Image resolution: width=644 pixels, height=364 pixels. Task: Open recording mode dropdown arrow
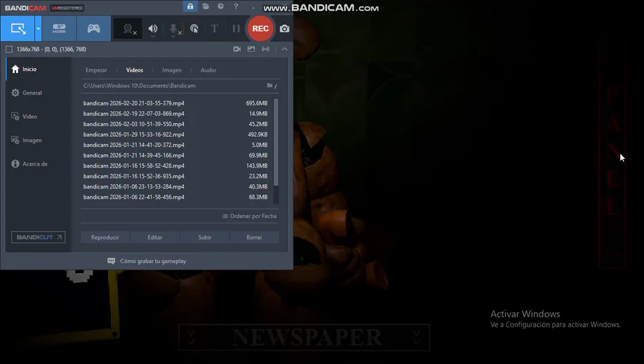coord(38,29)
